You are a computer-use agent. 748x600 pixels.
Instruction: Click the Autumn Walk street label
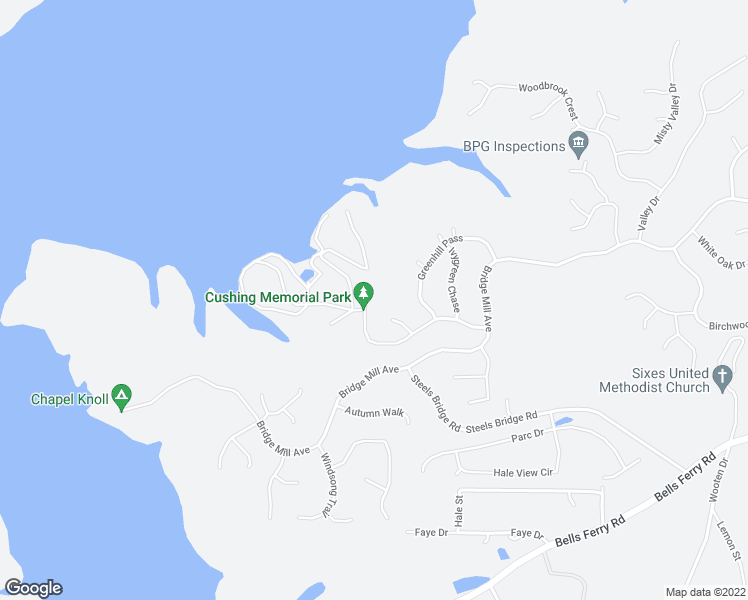374,412
